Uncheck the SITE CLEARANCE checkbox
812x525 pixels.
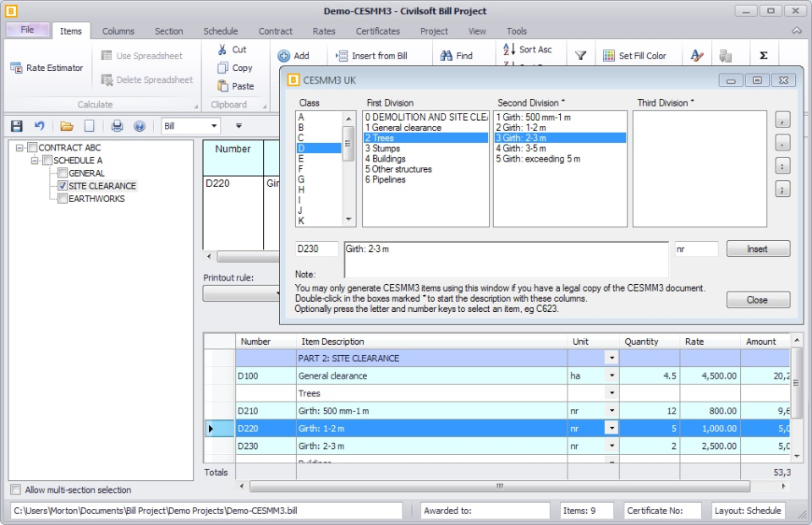pyautogui.click(x=63, y=186)
